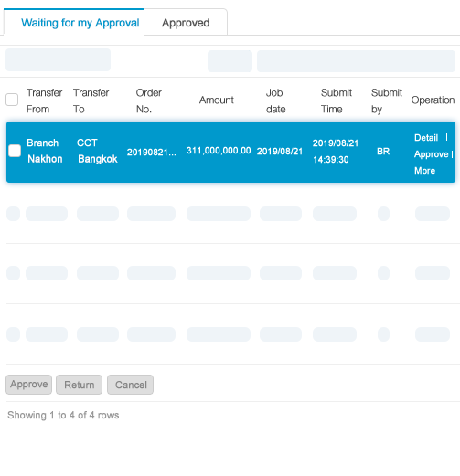
Task: Click the Return button
Action: point(80,385)
